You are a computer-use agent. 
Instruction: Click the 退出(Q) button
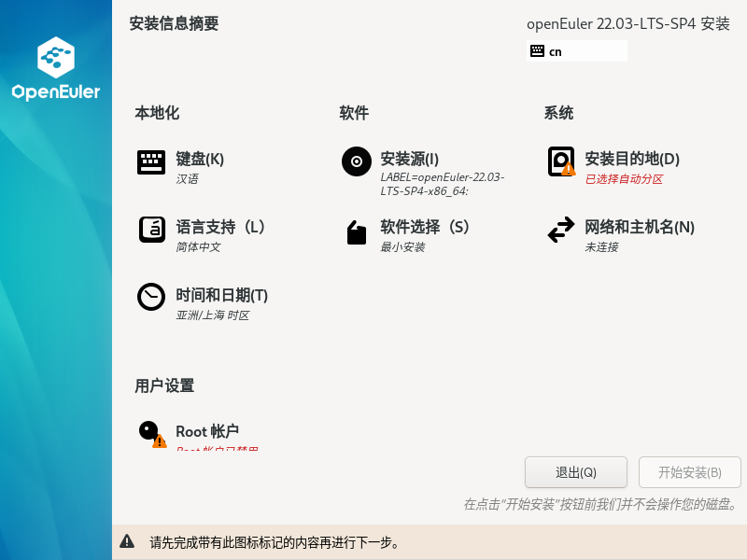[x=576, y=472]
